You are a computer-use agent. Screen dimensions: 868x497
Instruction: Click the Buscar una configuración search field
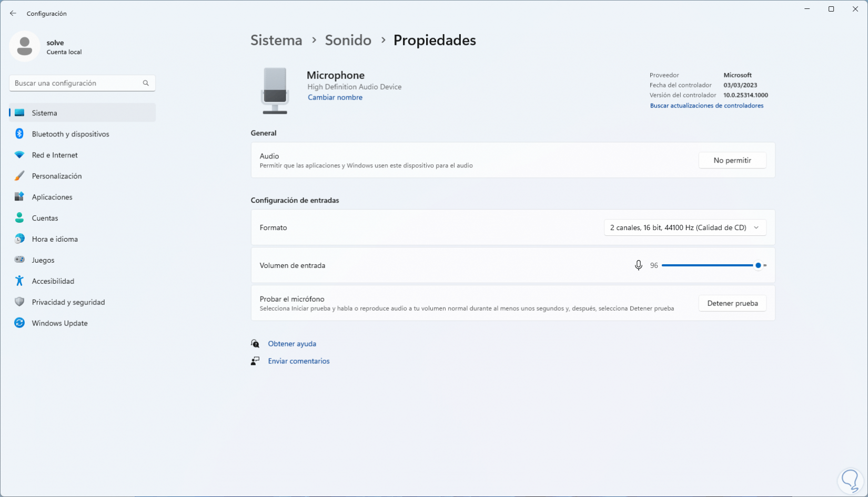pyautogui.click(x=77, y=83)
